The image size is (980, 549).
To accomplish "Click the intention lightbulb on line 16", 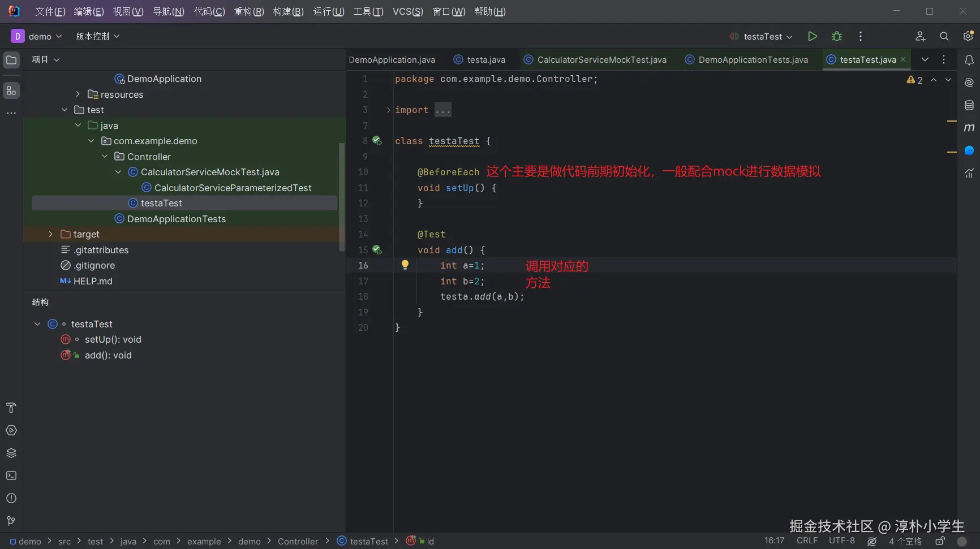I will click(405, 265).
